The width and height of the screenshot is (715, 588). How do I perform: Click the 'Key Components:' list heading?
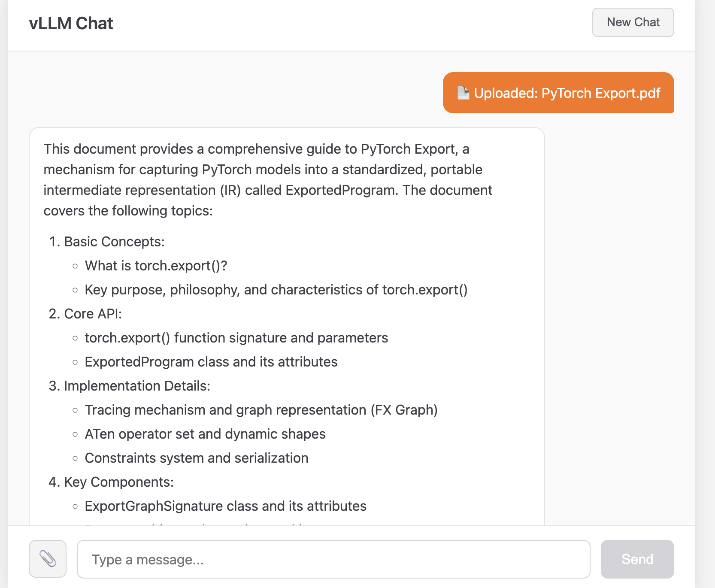119,482
